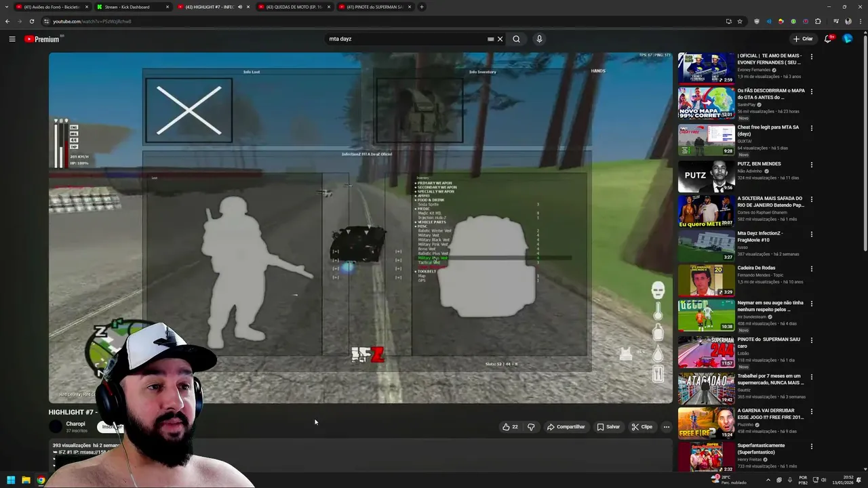Open the tab search dropdown arrow

pyautogui.click(x=7, y=7)
